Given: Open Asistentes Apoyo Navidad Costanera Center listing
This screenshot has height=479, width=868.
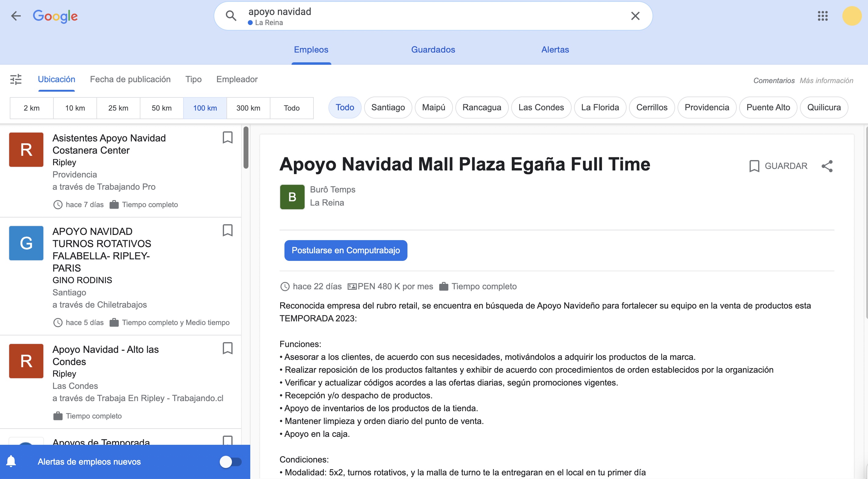Looking at the screenshot, I should [x=109, y=144].
